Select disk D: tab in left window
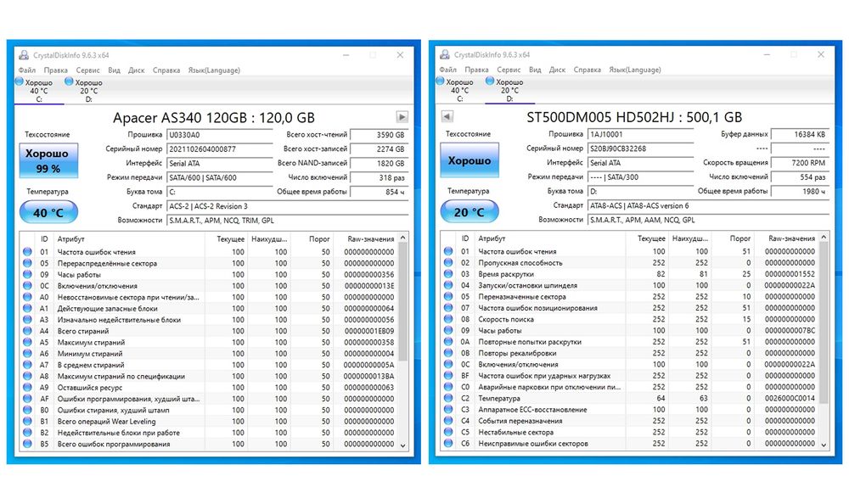This screenshot has height=504, width=849. click(x=84, y=91)
